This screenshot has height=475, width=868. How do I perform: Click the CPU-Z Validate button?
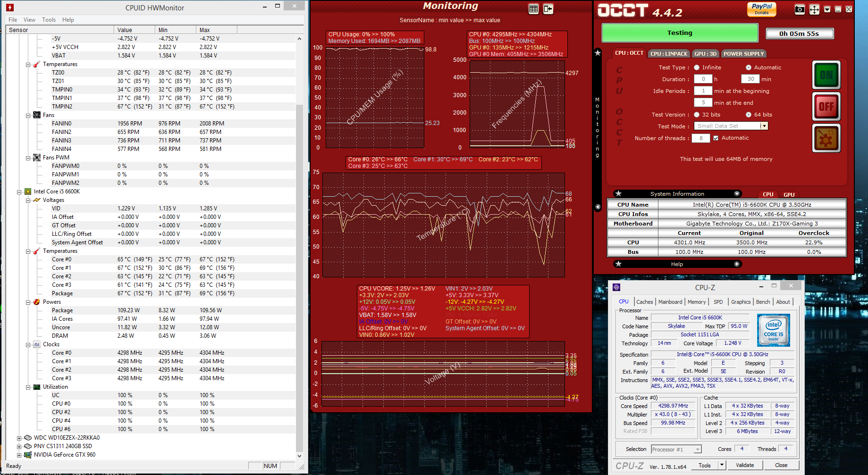(x=745, y=465)
